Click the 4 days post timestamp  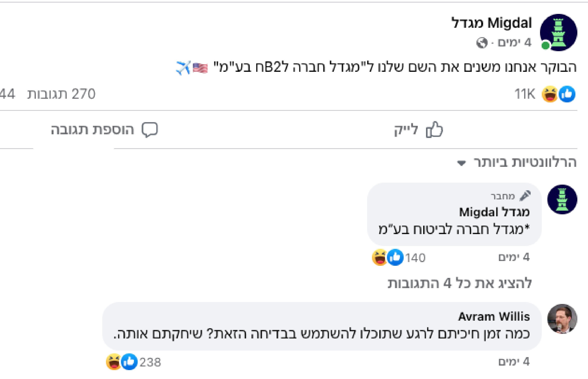click(515, 43)
